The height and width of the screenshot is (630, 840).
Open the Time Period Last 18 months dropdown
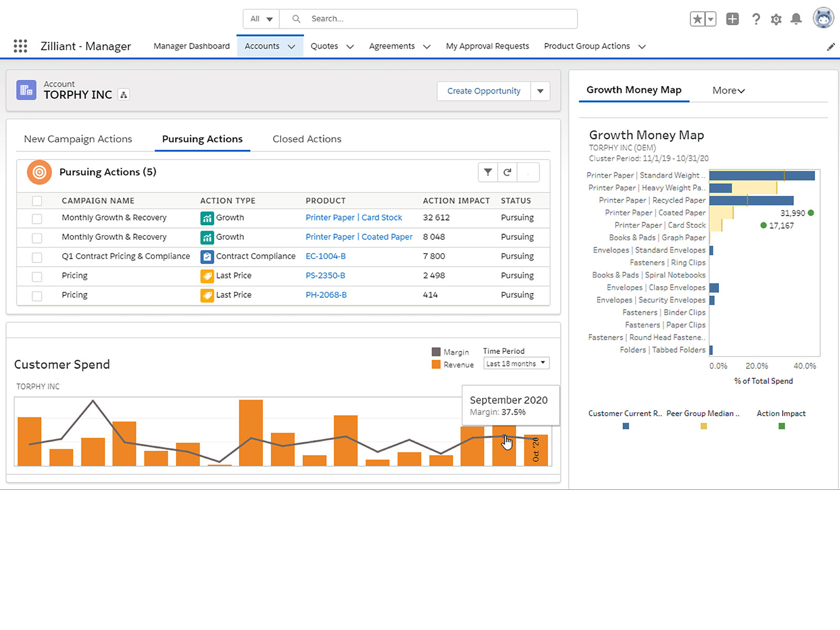pyautogui.click(x=517, y=363)
